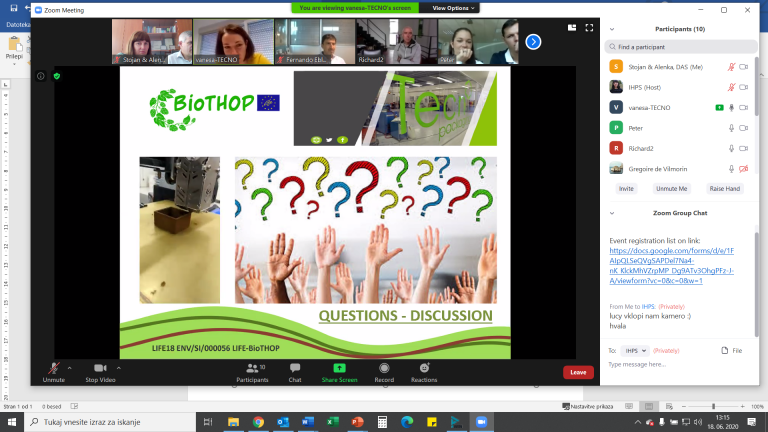Click Word Paste (Prilepi) icon behind Zoom
768x432 pixels.
coord(14,45)
